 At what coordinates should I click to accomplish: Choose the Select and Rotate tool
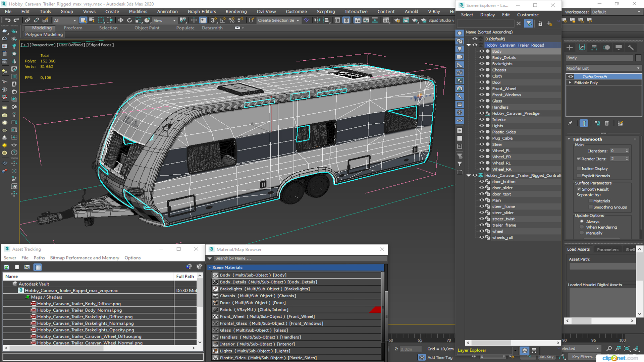coord(129,20)
